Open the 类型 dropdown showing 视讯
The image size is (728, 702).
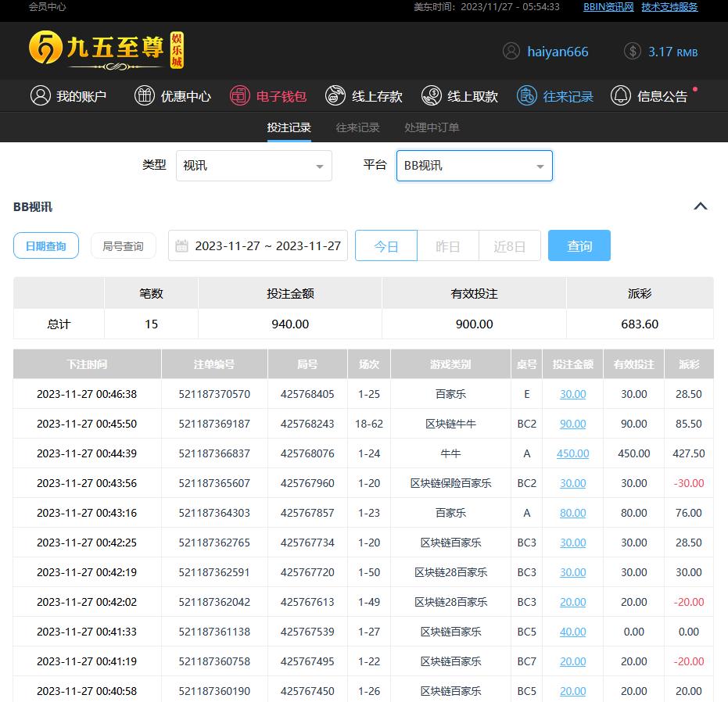[254, 166]
